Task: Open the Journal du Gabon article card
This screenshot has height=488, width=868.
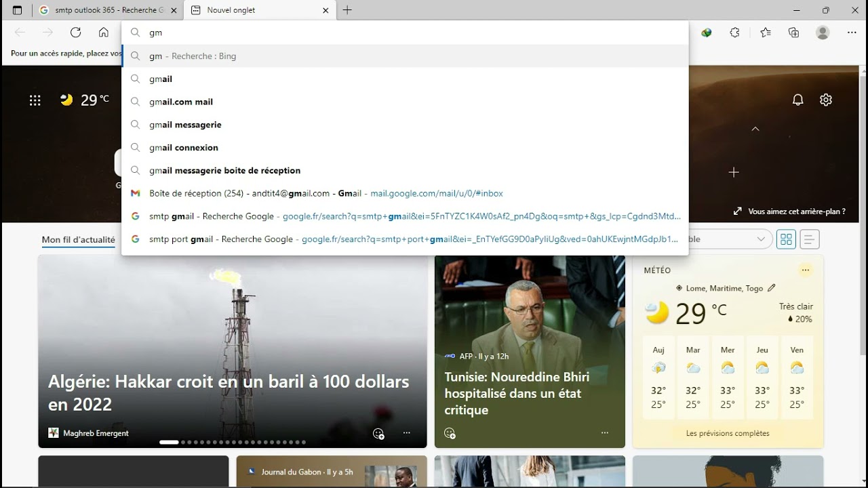Action: 332,471
